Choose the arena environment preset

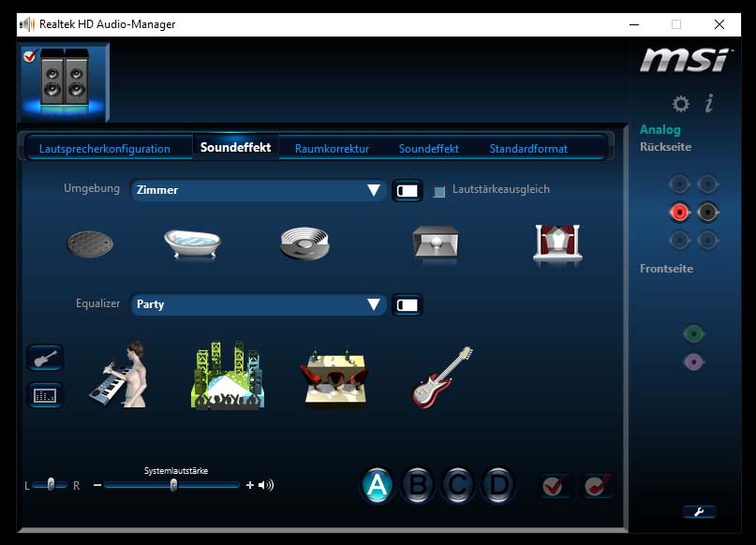[304, 243]
